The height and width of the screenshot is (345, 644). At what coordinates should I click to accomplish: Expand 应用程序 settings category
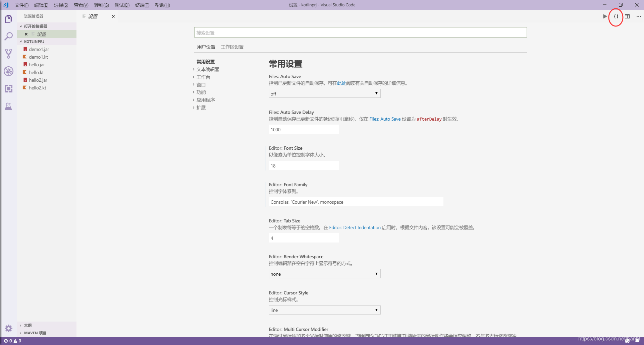[x=205, y=100]
